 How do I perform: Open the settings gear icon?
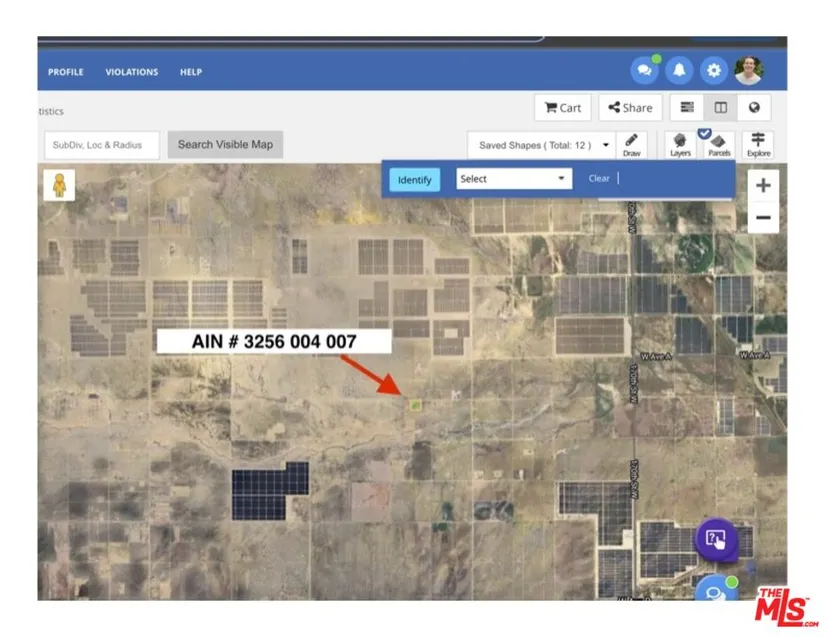[x=713, y=71]
